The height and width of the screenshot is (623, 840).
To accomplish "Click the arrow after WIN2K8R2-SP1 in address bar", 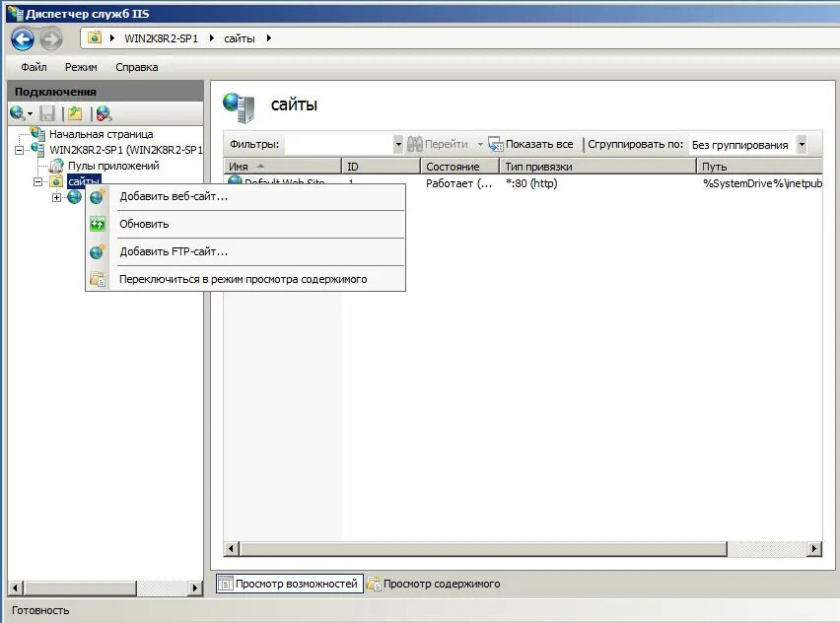I will coord(212,38).
